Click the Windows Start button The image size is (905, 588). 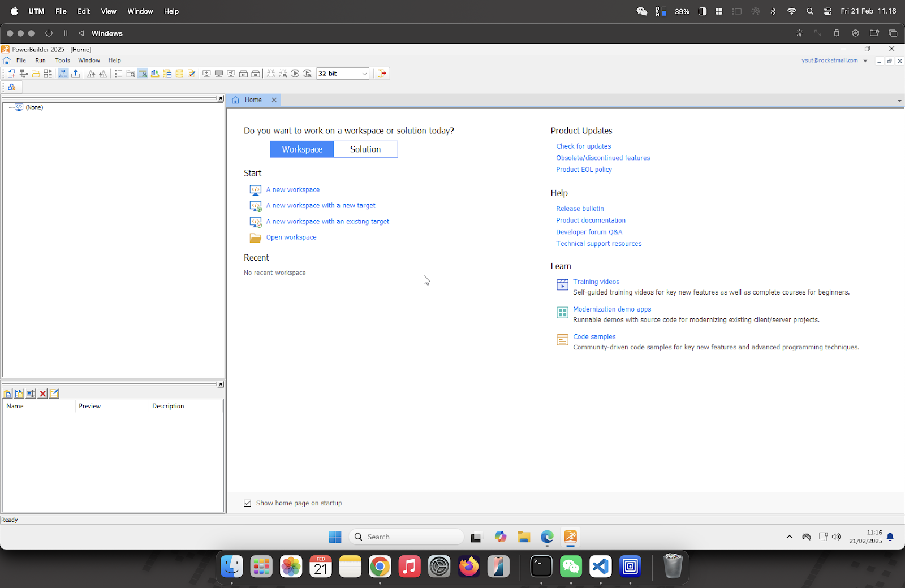pos(335,537)
